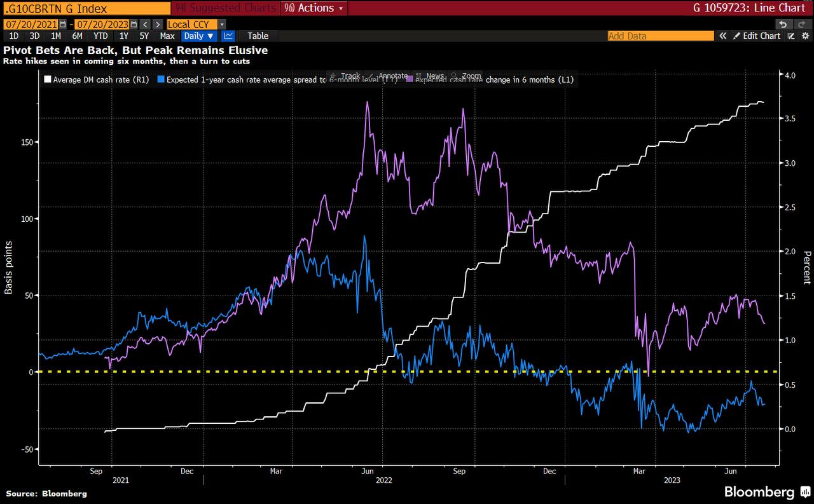Image resolution: width=814 pixels, height=504 pixels.
Task: Click blue Expected 1-year cash rate legend swatch
Action: tap(161, 80)
